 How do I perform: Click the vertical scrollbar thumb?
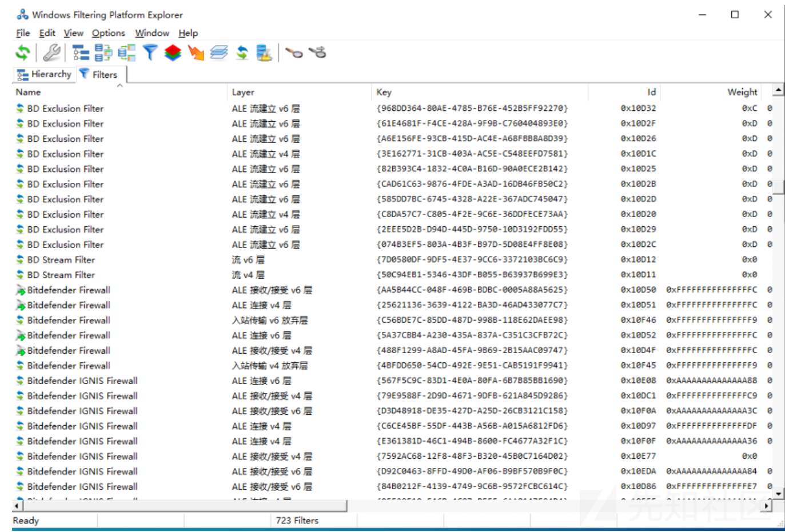(778, 188)
